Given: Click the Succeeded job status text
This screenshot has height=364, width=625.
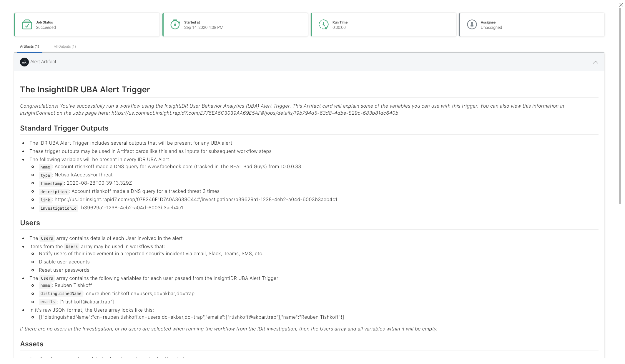Looking at the screenshot, I should click(46, 27).
